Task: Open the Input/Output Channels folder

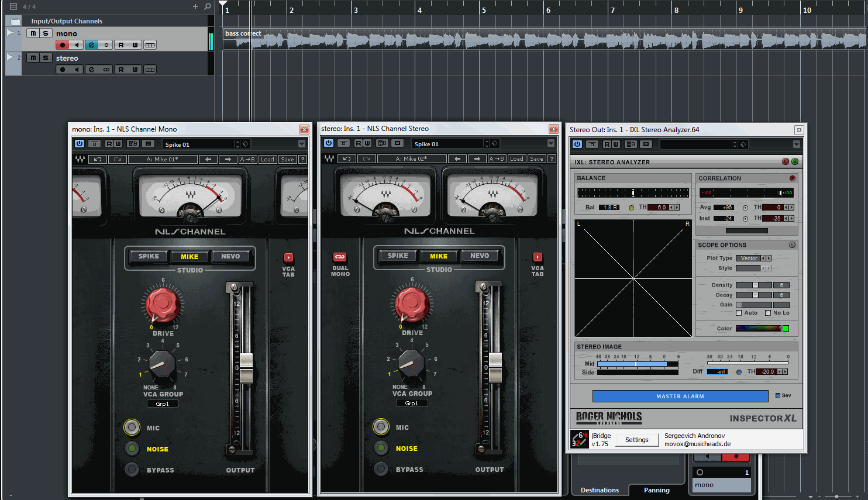Action: pyautogui.click(x=16, y=21)
